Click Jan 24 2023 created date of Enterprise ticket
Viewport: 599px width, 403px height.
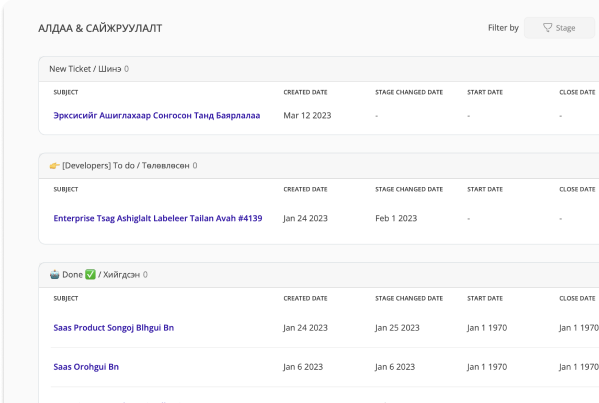coord(305,218)
